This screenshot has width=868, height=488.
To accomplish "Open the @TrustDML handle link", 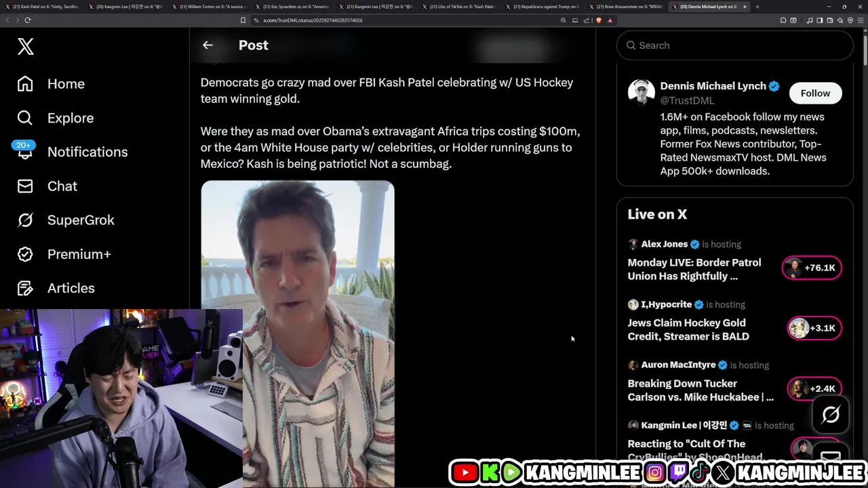I will click(687, 100).
